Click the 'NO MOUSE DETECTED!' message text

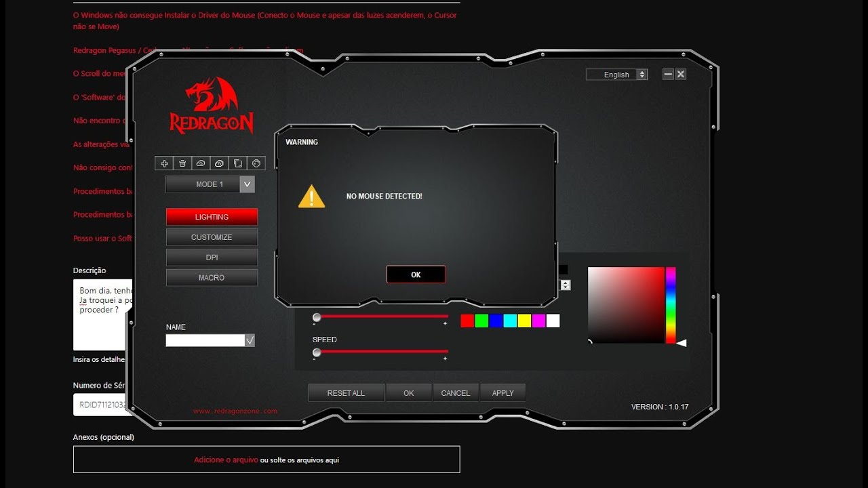tap(384, 196)
